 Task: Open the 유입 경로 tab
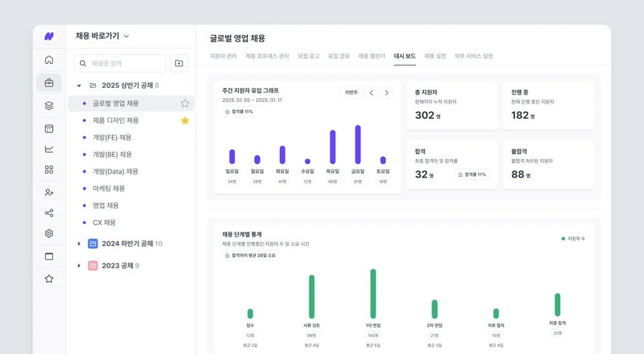tap(339, 56)
